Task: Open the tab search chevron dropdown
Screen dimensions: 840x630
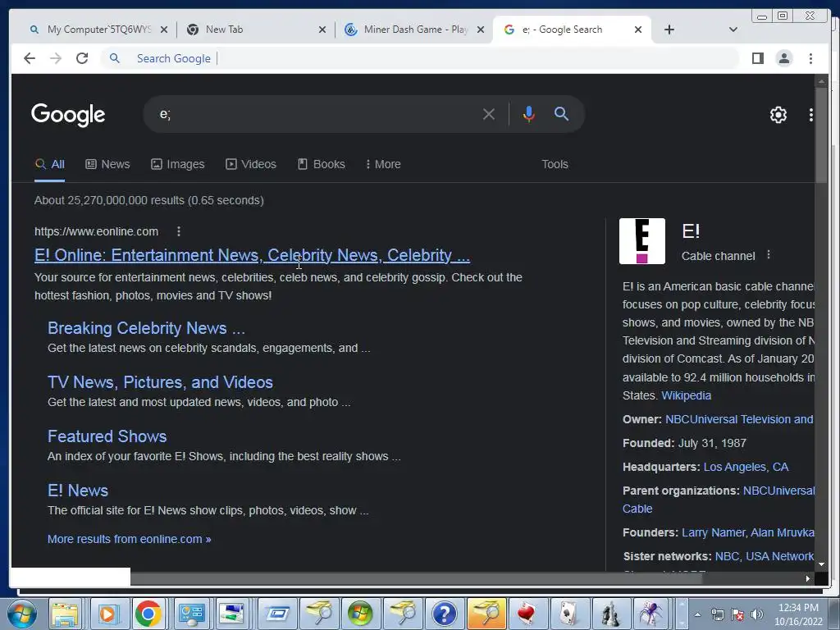Action: [x=733, y=30]
